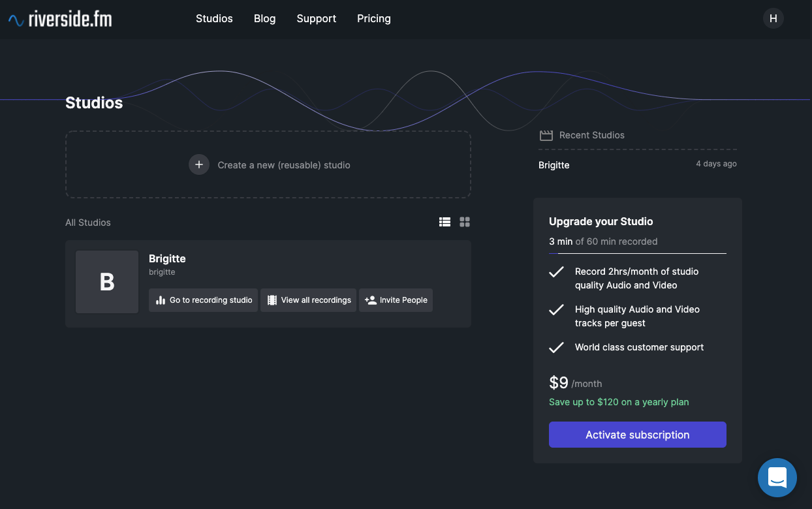The height and width of the screenshot is (509, 812).
Task: Open the Pricing nav link
Action: (x=373, y=18)
